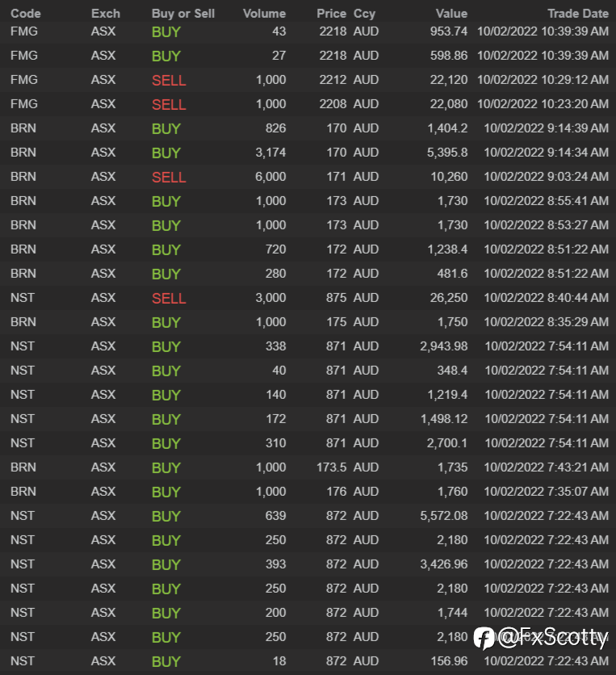Select the price 2212 cell
Viewport: 616px width, 675px height.
click(333, 80)
